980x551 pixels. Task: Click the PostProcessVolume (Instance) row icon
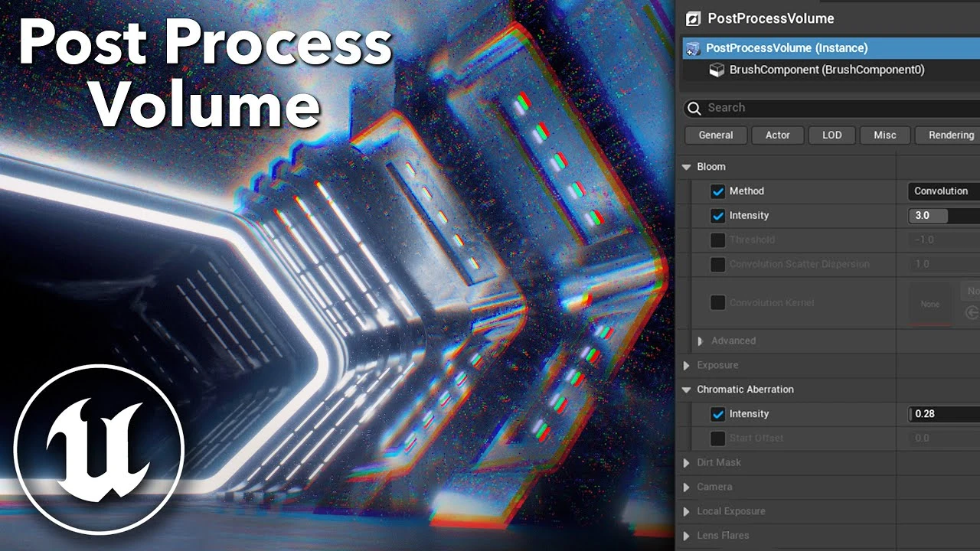pos(693,48)
